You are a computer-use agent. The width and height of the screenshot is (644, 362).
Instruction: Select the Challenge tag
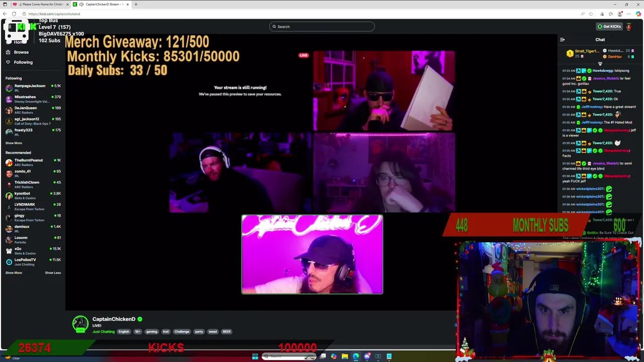tap(182, 332)
